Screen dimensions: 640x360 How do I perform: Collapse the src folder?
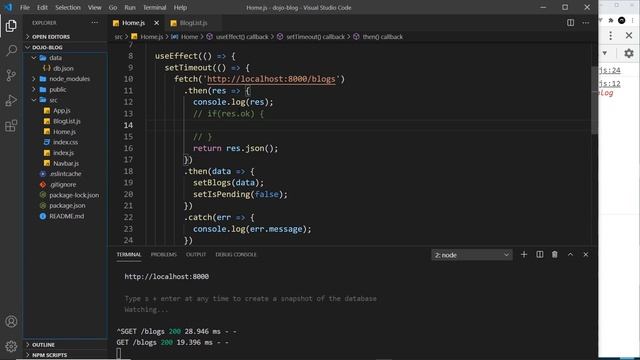click(x=53, y=100)
